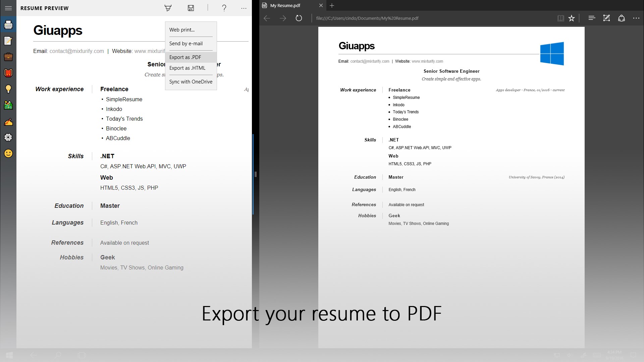Select the briefcase work experience icon
The height and width of the screenshot is (362, 644).
8,57
